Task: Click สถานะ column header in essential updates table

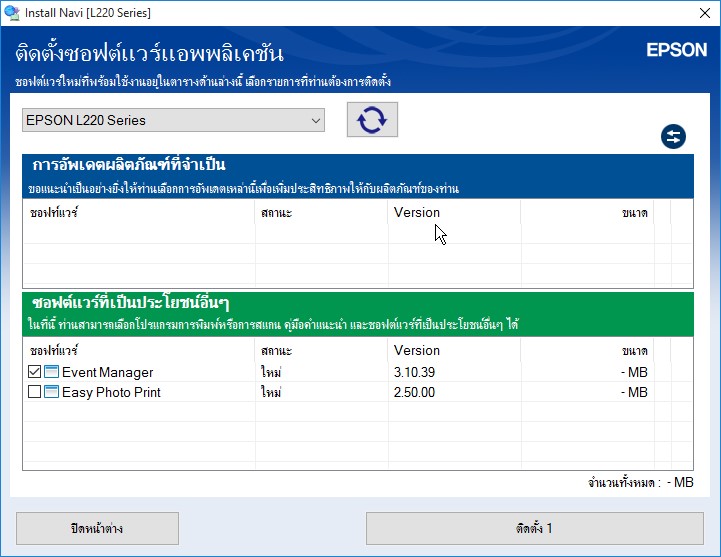Action: point(276,213)
